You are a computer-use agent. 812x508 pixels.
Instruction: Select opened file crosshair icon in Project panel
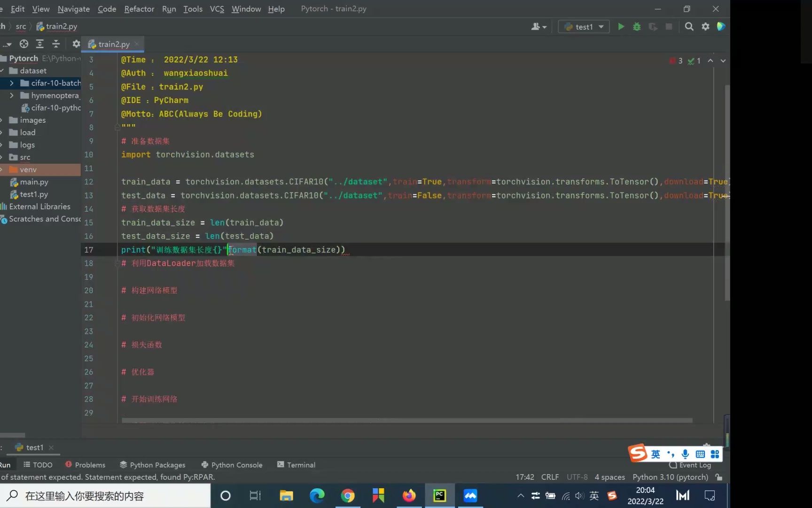(x=24, y=44)
